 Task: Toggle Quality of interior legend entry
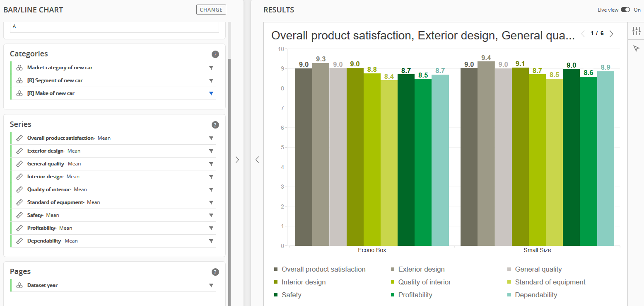click(x=421, y=282)
